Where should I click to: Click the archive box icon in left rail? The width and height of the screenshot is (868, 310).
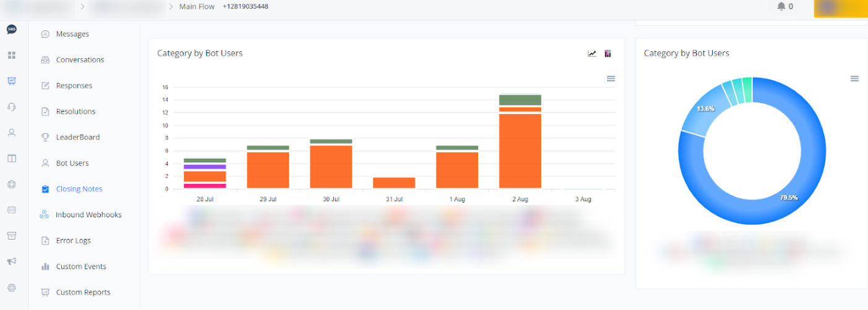pos(12,235)
